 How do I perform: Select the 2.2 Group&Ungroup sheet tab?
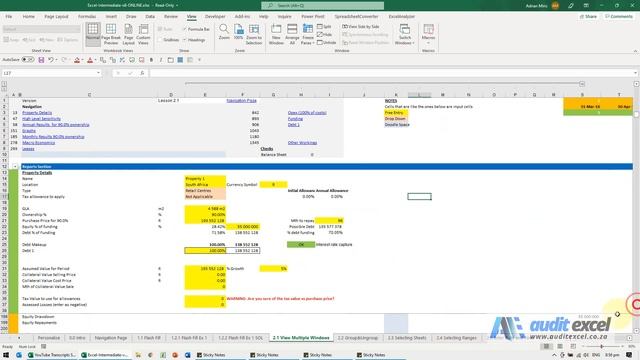(x=358, y=338)
